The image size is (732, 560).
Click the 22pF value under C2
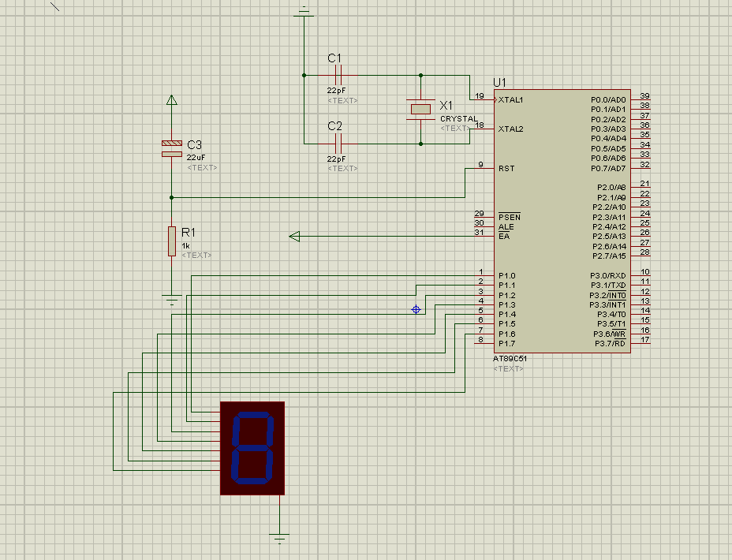click(336, 159)
